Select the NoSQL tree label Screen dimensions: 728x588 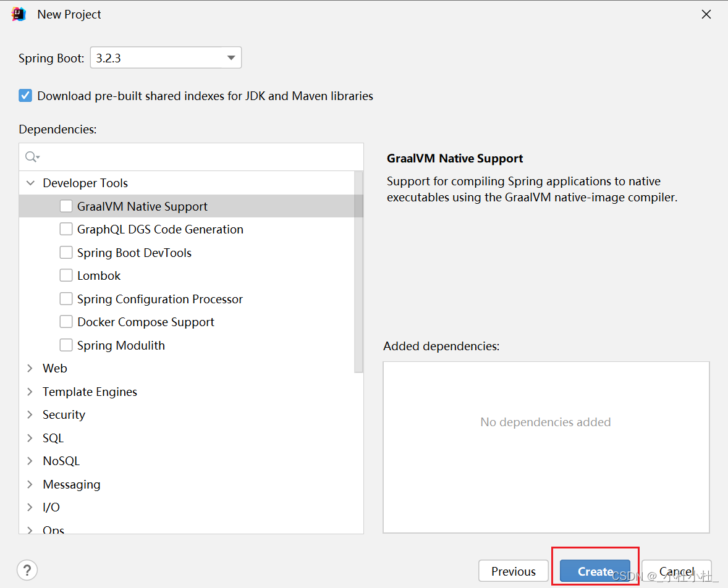click(x=61, y=461)
